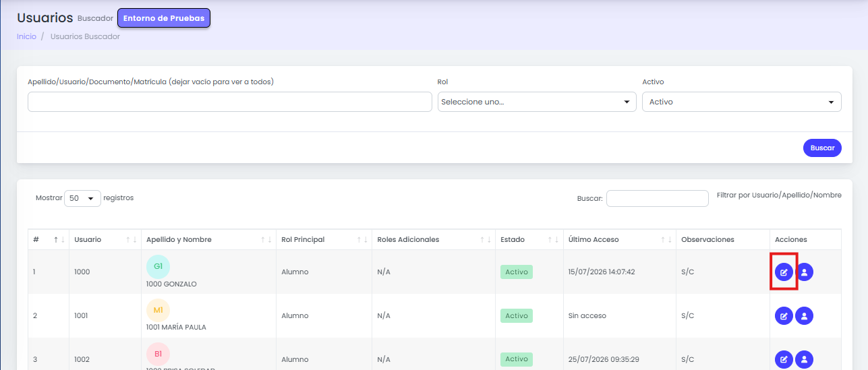Image resolution: width=868 pixels, height=370 pixels.
Task: Click 'Sin acceso' cell for user 1001
Action: pos(587,315)
